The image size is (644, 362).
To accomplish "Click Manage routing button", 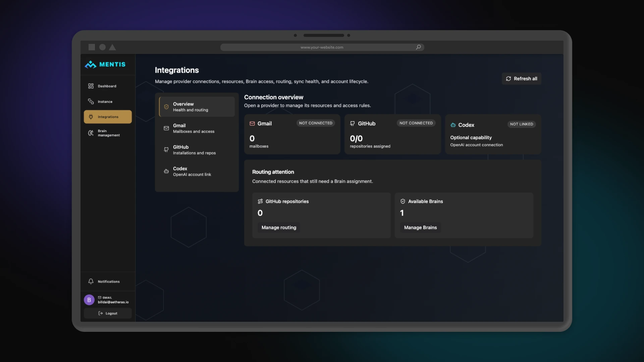I will click(x=279, y=228).
